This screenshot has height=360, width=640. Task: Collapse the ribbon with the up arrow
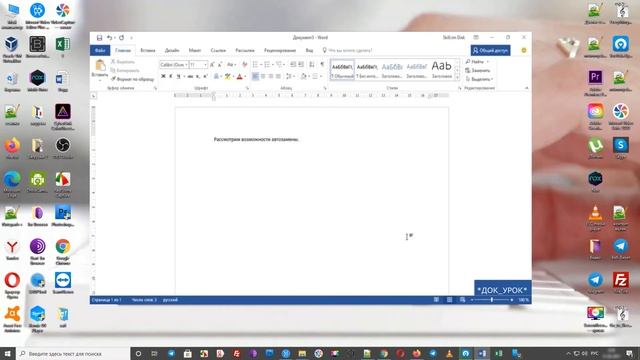[x=527, y=88]
